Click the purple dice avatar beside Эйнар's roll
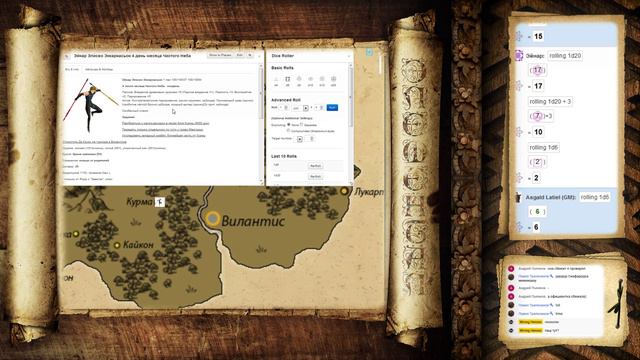 [519, 56]
